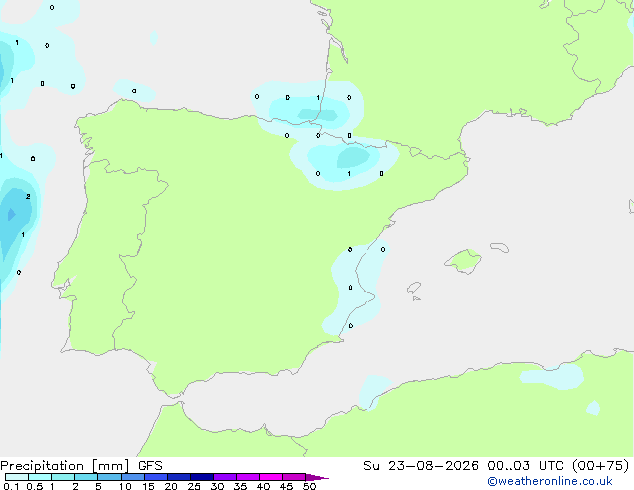Click the 'Su 23-08-2026' date text
The image size is (634, 490).
click(x=421, y=466)
